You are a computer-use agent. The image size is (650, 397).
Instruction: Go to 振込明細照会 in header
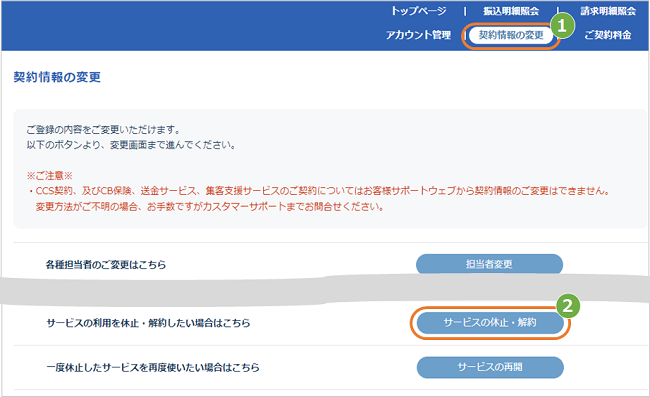coord(511,11)
